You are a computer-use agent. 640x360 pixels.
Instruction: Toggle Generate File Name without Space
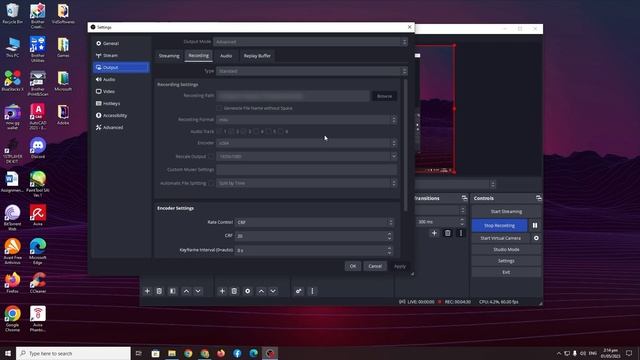(219, 108)
